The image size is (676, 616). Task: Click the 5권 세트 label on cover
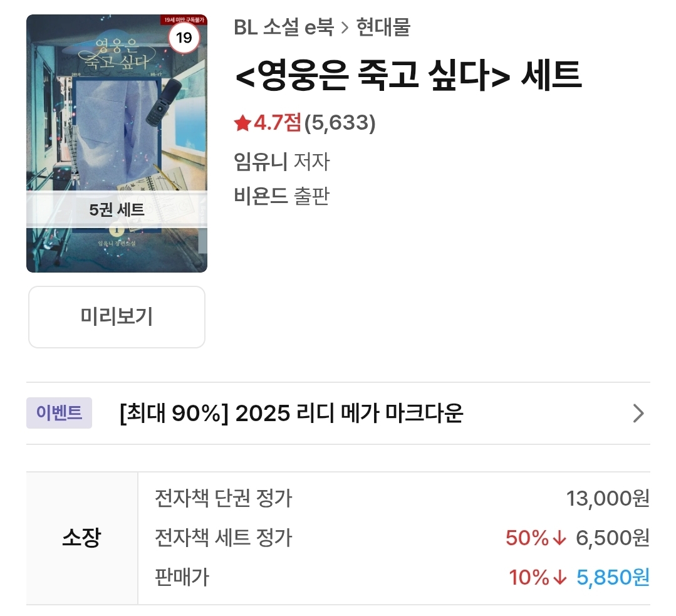[x=117, y=210]
